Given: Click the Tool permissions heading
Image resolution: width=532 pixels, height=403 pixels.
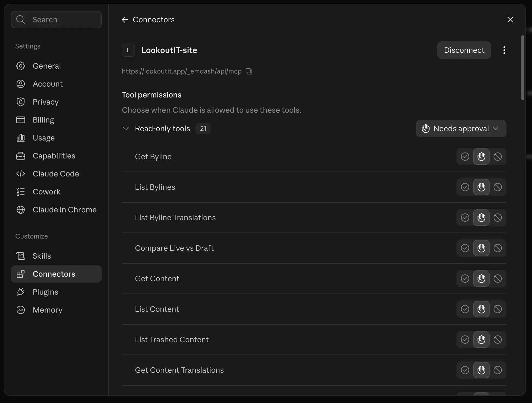Looking at the screenshot, I should tap(151, 95).
